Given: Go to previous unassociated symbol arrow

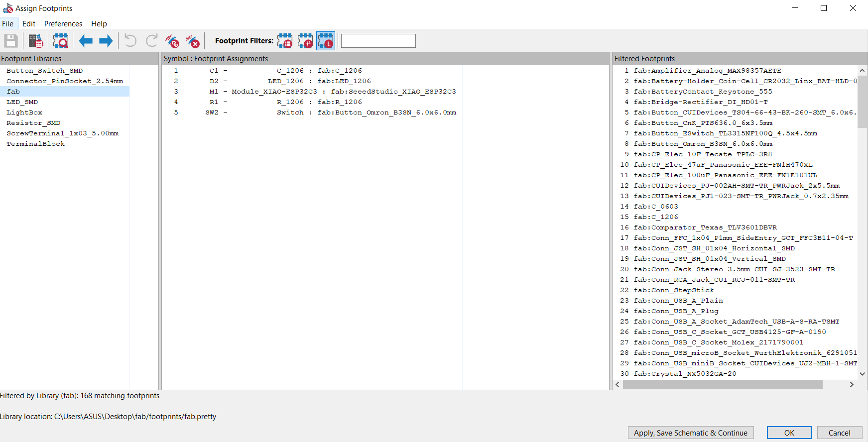Looking at the screenshot, I should coord(86,41).
